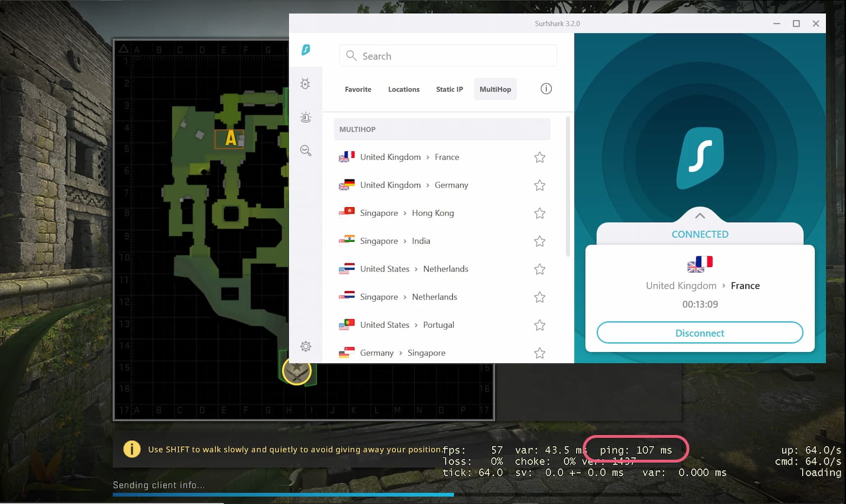846x504 pixels.
Task: Switch to the Favorite tab
Action: (358, 89)
